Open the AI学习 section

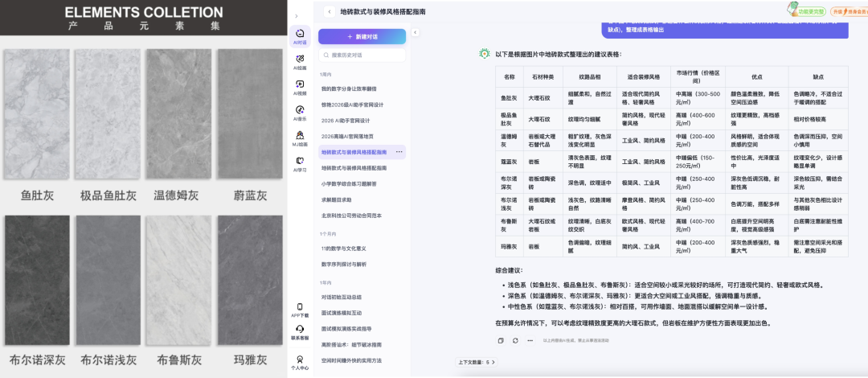[x=300, y=164]
